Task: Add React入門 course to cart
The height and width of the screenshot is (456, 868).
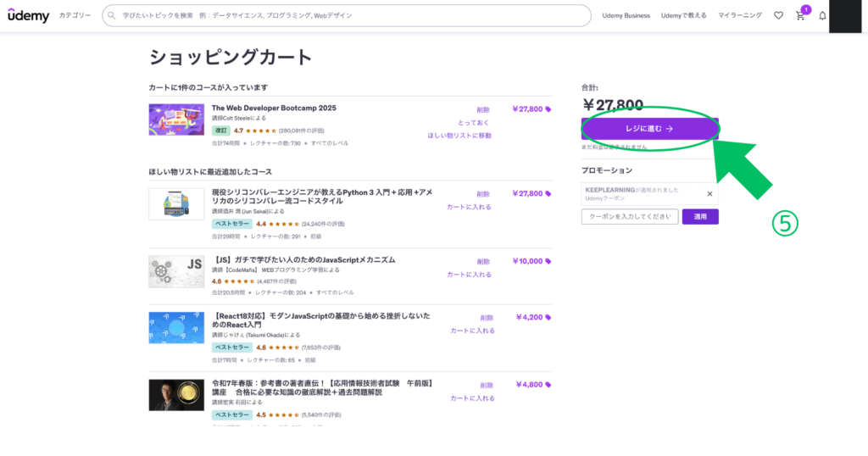Action: pos(472,331)
